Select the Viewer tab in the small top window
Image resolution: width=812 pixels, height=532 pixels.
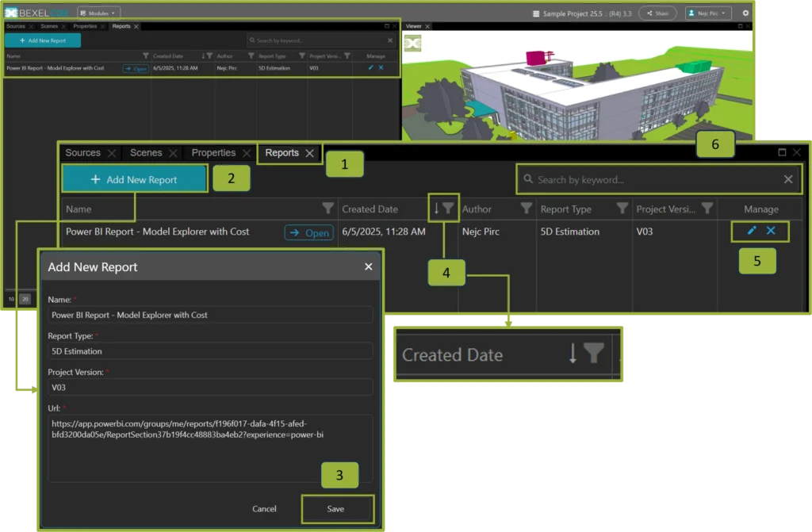(x=413, y=26)
